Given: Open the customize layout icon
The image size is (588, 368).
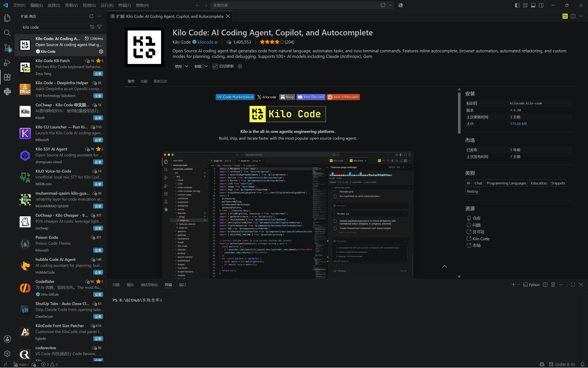Looking at the screenshot, I should click(x=525, y=5).
